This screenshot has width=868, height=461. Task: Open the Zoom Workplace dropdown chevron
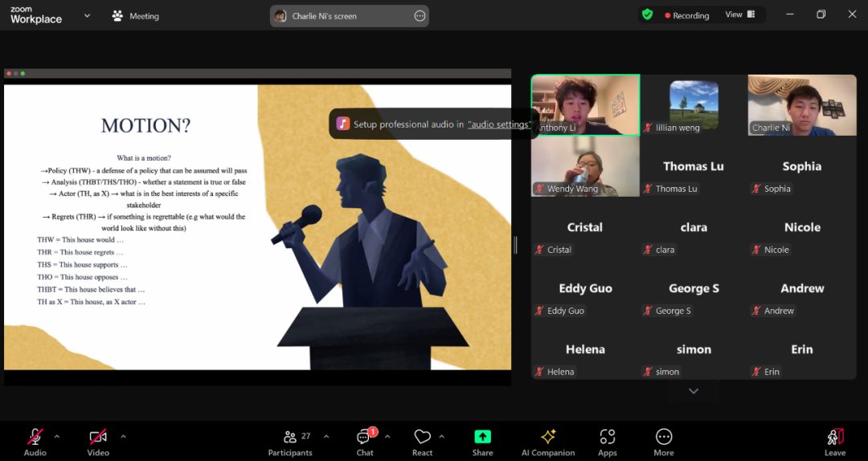coord(87,16)
